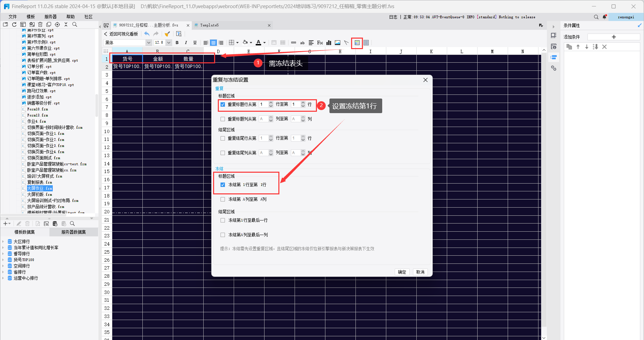Open the 模板 menu
Screen dimensions: 644x340
click(x=31, y=17)
